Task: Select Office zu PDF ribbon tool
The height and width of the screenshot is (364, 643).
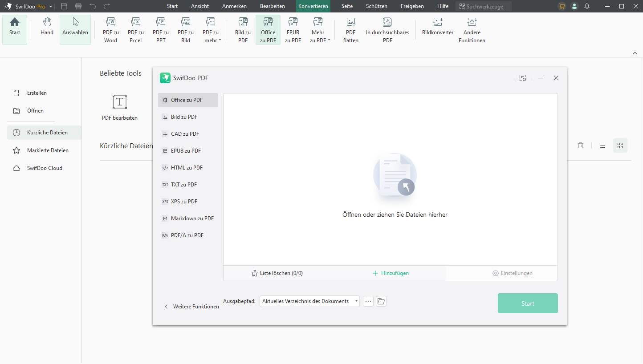Action: [x=268, y=30]
